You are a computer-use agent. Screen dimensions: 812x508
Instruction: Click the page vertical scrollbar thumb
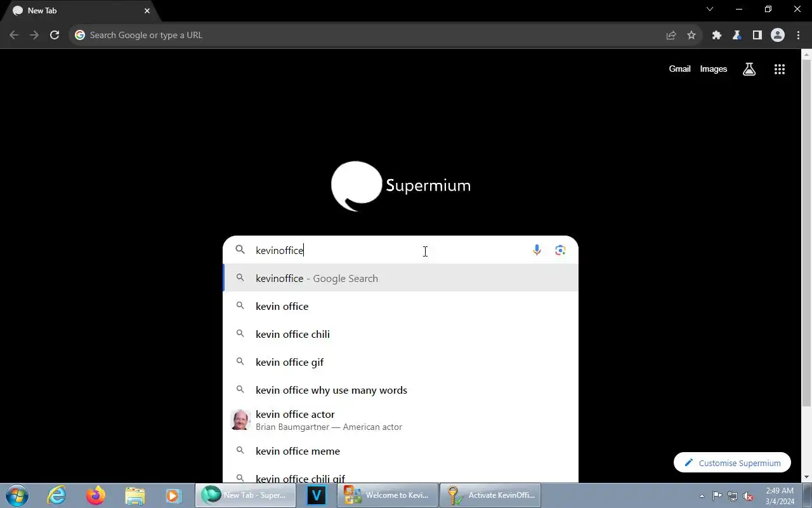pyautogui.click(x=806, y=234)
